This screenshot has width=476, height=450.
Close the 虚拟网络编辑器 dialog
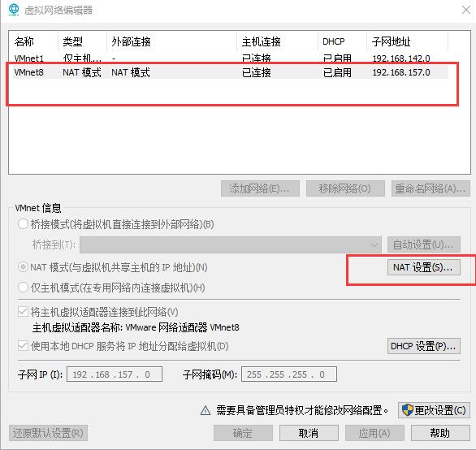(x=466, y=10)
